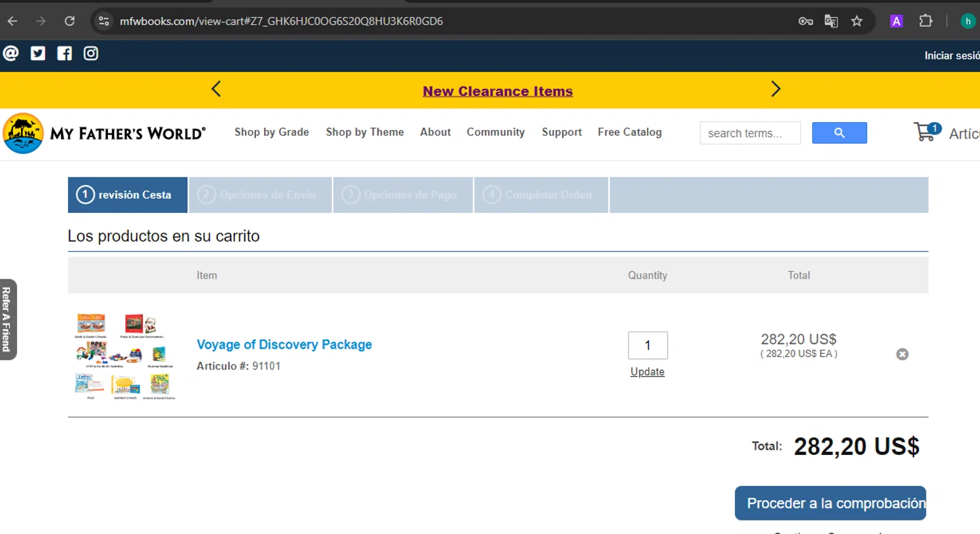Show the next banner with the right chevron
The image size is (980, 534).
pyautogui.click(x=776, y=89)
